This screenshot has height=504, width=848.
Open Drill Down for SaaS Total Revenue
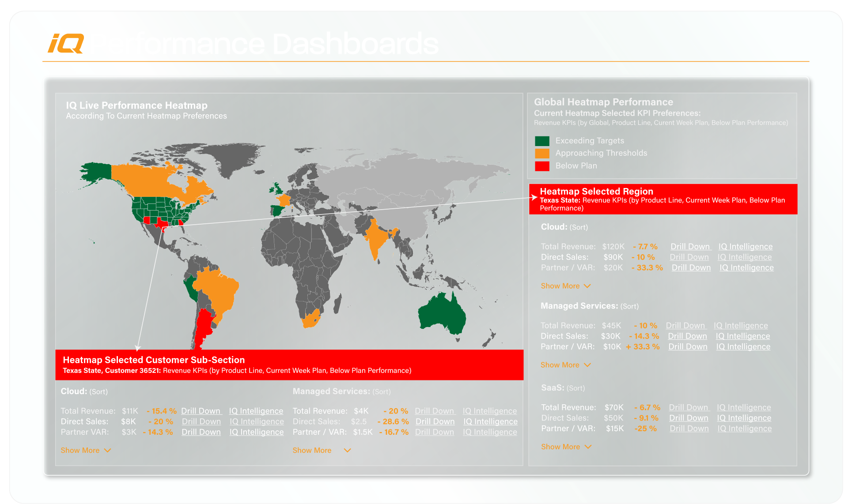point(689,407)
